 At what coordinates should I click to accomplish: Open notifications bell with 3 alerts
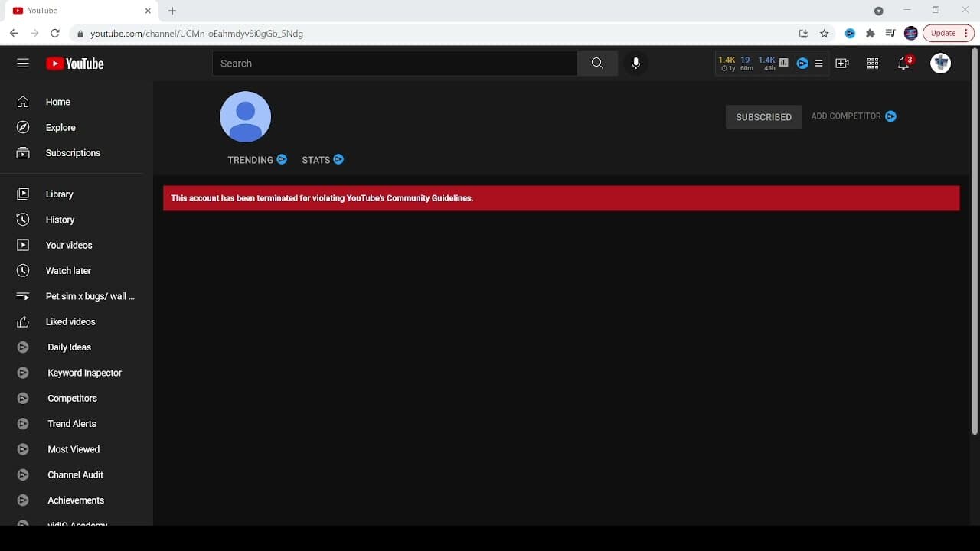pyautogui.click(x=904, y=63)
